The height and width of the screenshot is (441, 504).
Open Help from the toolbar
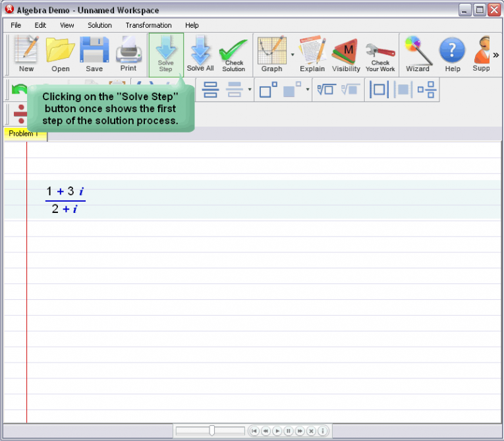point(452,54)
